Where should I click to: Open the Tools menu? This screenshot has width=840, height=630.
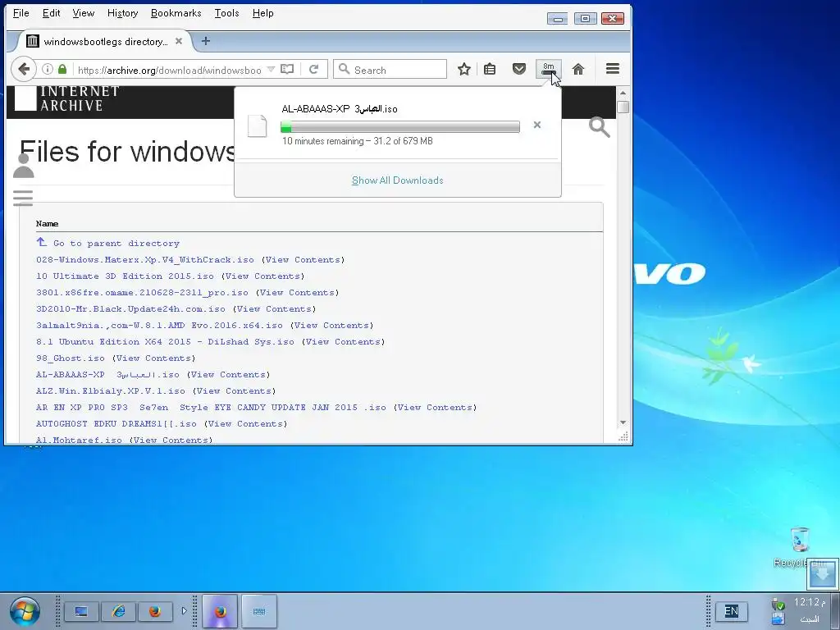[x=227, y=13]
